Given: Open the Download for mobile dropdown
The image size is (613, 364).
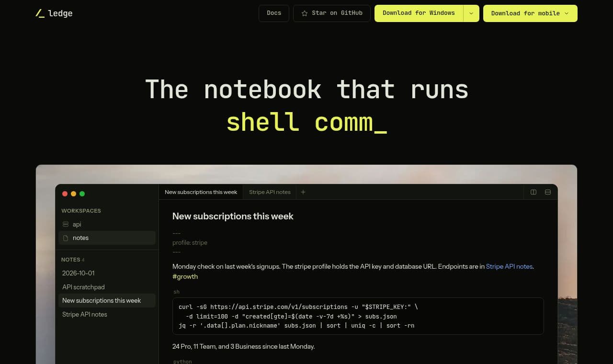Looking at the screenshot, I should click(x=530, y=13).
